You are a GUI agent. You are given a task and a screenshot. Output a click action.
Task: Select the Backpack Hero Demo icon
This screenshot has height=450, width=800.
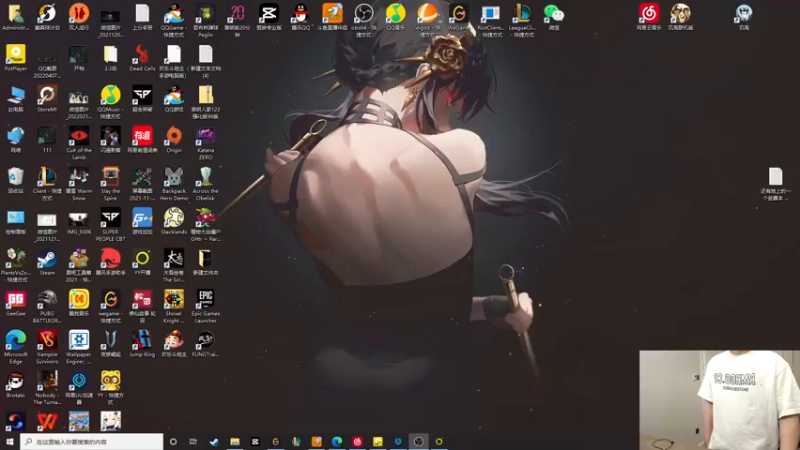click(x=174, y=177)
